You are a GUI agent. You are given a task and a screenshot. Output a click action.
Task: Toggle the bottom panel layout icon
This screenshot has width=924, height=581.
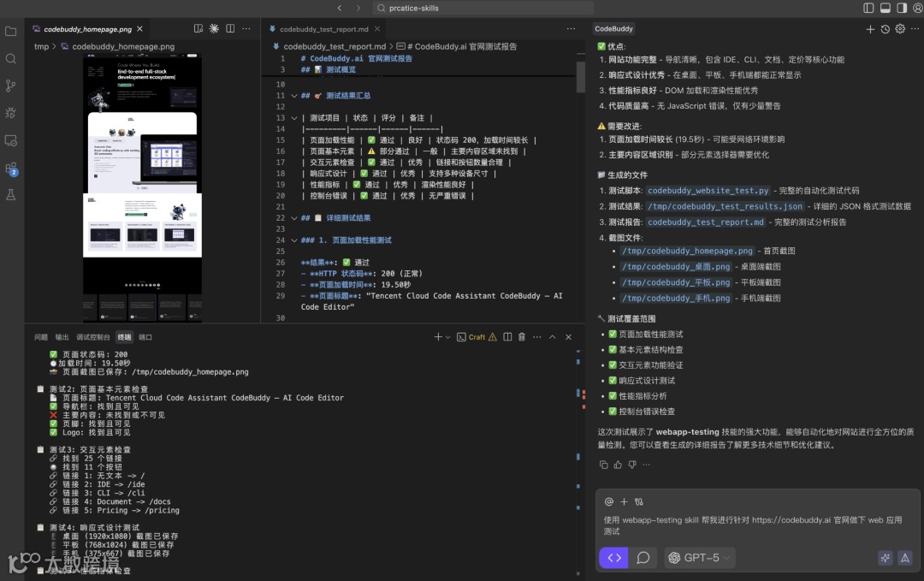(885, 8)
